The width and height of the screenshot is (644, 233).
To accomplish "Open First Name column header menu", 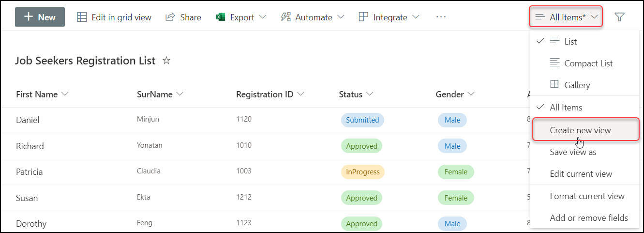I will click(x=42, y=94).
